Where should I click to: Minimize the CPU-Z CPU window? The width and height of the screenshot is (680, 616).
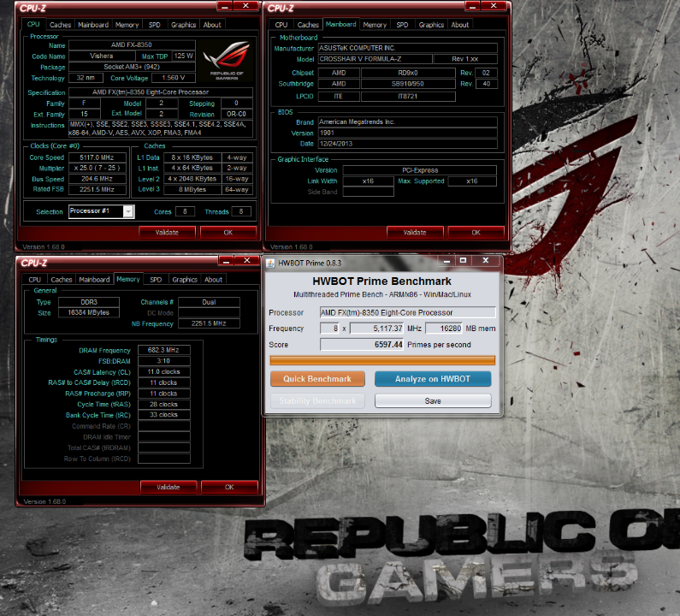(x=225, y=6)
